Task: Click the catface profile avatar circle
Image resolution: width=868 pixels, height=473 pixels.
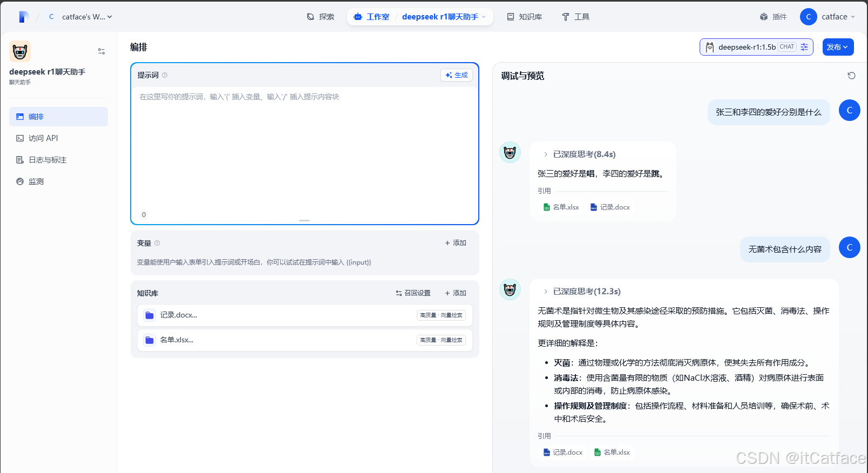Action: click(x=809, y=17)
